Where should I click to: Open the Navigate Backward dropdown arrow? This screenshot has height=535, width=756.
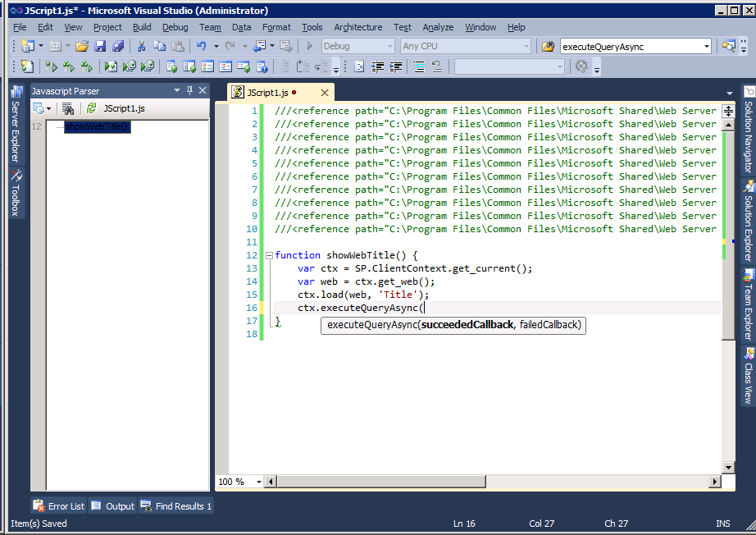coord(272,46)
